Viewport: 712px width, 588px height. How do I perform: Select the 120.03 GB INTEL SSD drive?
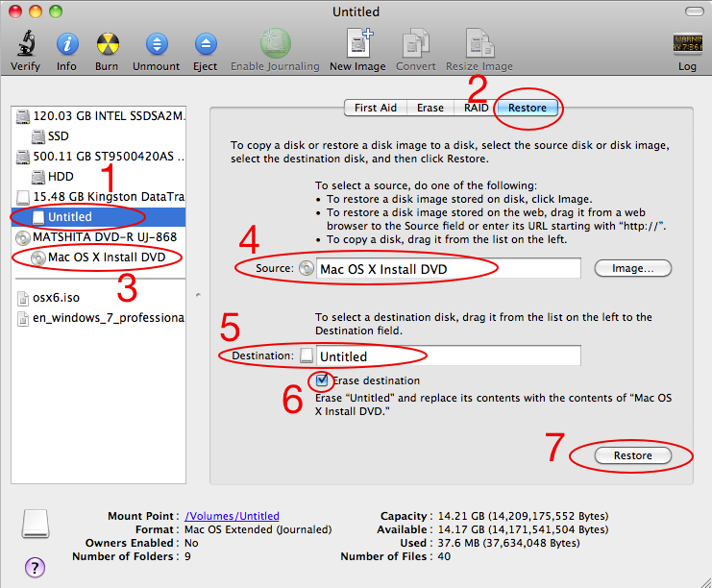pos(99,116)
